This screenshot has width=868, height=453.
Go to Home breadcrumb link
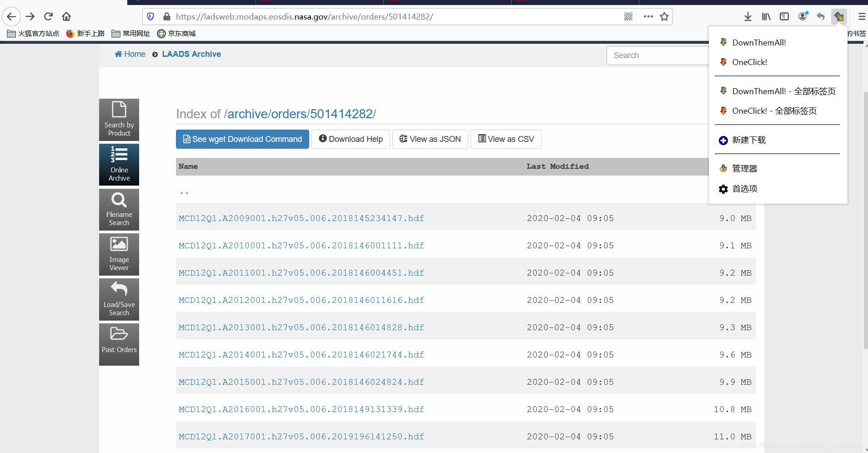(130, 54)
